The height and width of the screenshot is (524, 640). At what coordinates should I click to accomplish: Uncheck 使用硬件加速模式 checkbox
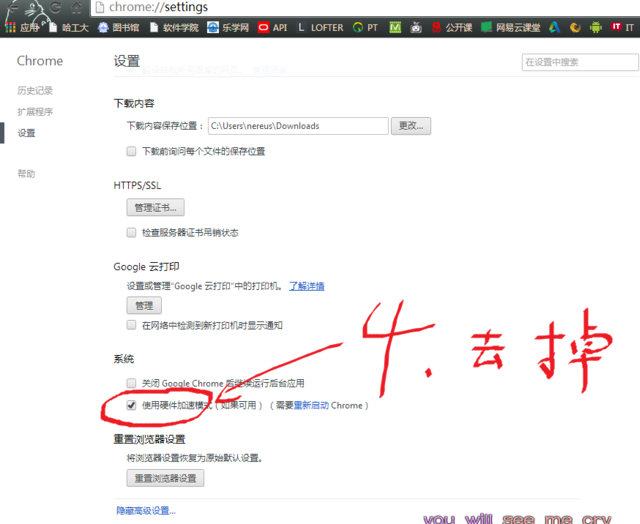click(131, 405)
